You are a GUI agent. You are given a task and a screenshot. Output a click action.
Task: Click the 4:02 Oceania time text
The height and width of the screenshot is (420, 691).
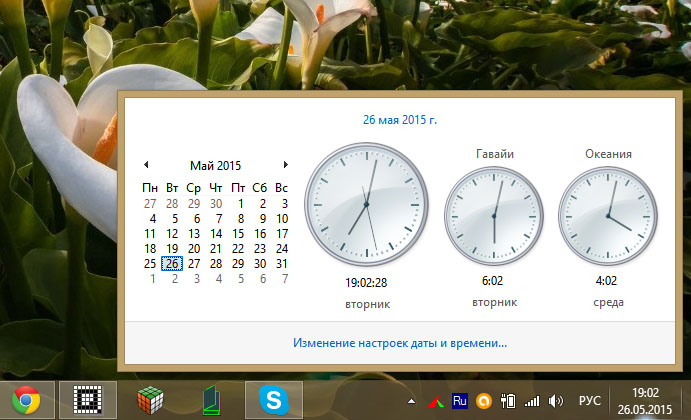606,281
